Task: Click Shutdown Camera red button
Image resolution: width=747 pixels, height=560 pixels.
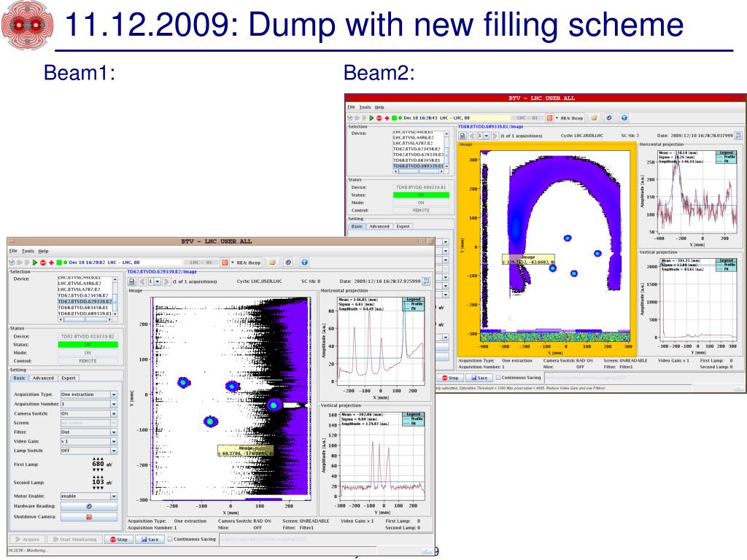Action: click(88, 517)
